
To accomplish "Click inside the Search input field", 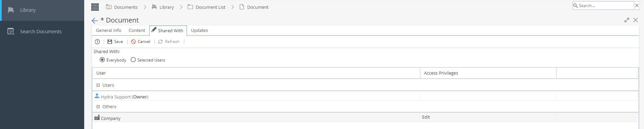I will (x=606, y=5).
